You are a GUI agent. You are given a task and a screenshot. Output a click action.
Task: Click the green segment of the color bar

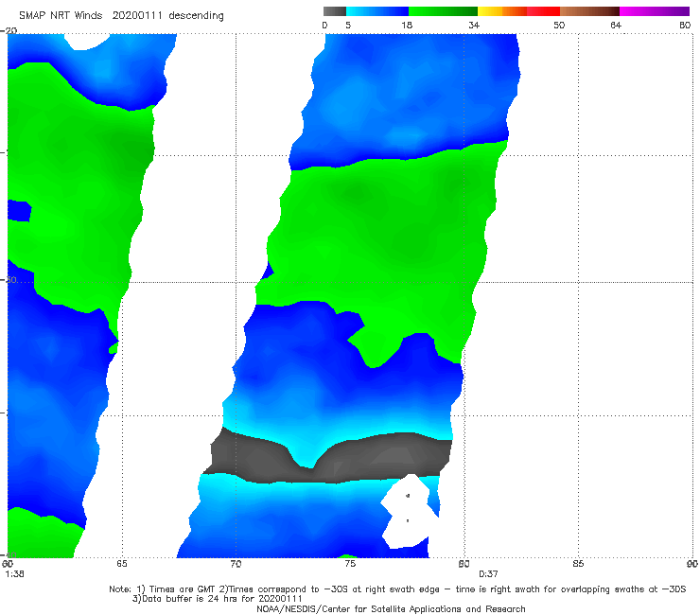(443, 11)
